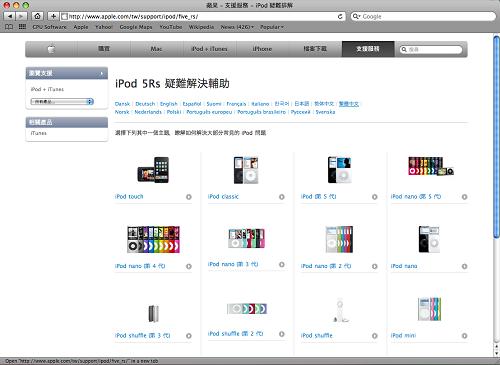Open the CPU Software bookmark
Viewport: 500px width, 365px height.
(x=49, y=27)
